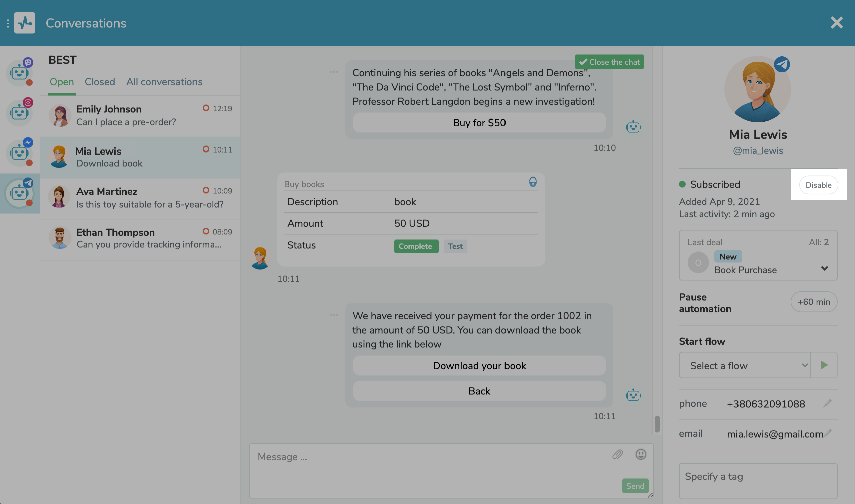Image resolution: width=855 pixels, height=504 pixels.
Task: Open the Telegram bot in sidebar
Action: pyautogui.click(x=19, y=193)
